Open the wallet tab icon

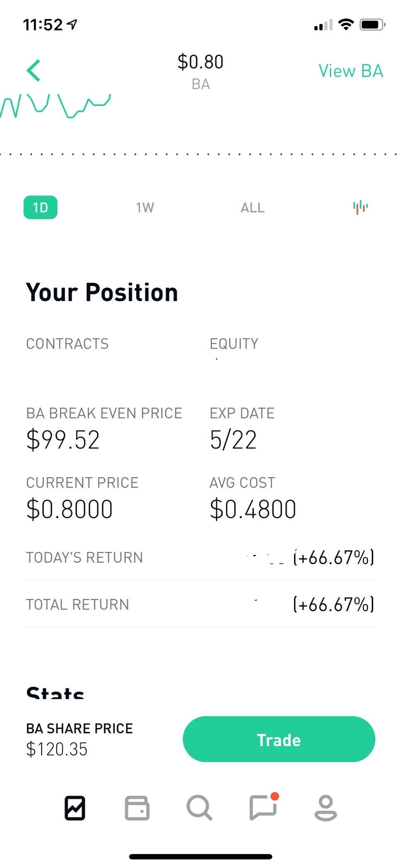(137, 808)
